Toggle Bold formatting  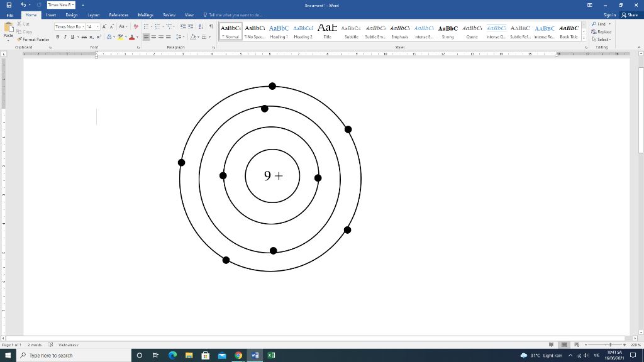[57, 37]
